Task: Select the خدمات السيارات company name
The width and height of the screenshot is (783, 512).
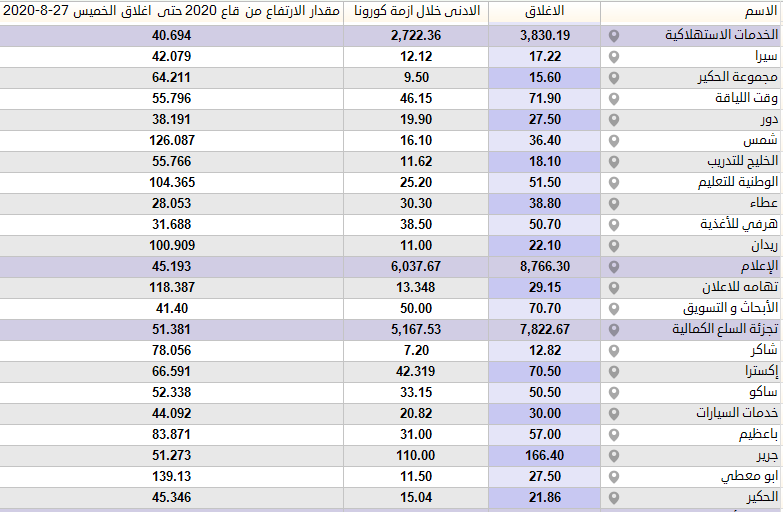Action: click(x=737, y=413)
